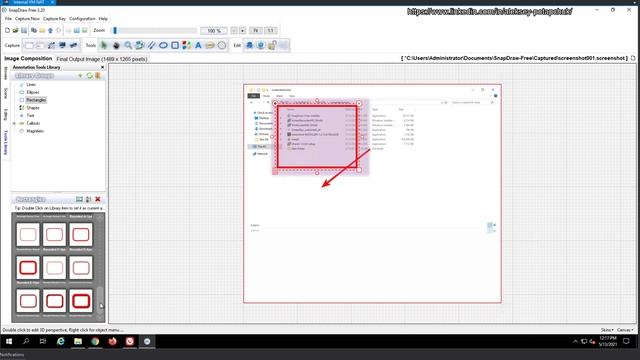640x360 pixels.
Task: Select the multicolor Shapes tool
Action: [x=187, y=45]
